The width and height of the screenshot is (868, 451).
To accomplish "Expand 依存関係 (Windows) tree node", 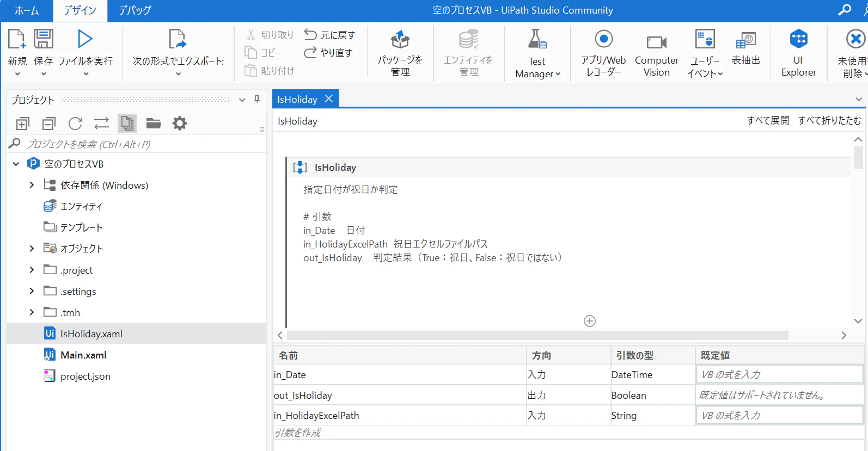I will [x=32, y=185].
